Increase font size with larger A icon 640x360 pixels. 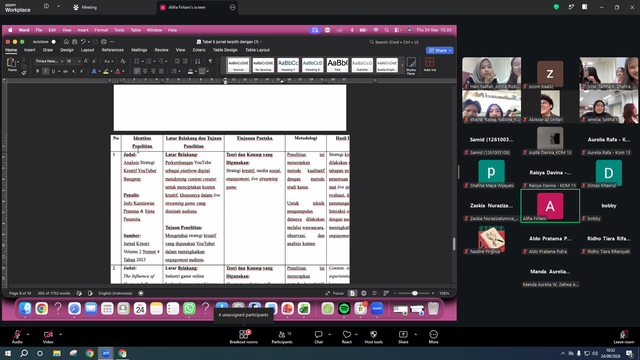pos(86,61)
